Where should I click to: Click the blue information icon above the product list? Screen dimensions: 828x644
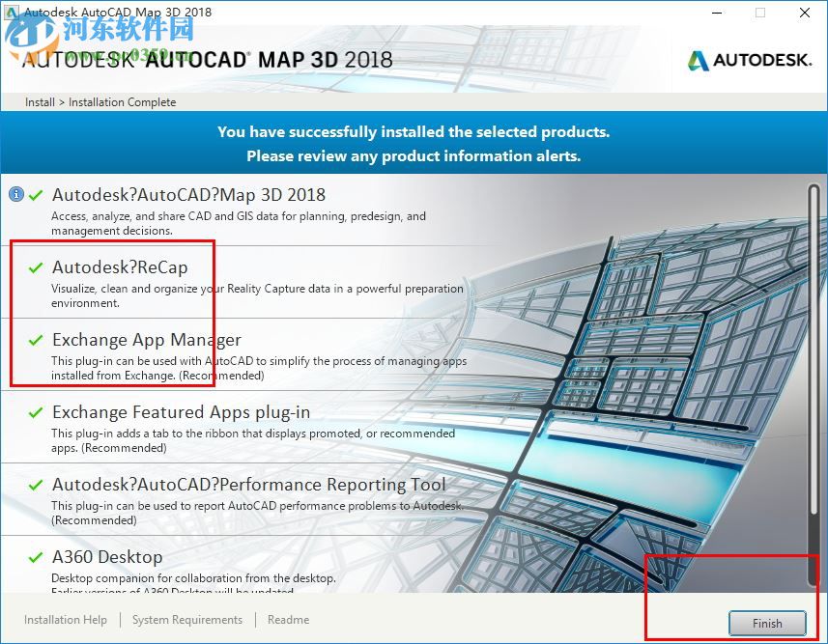coord(16,192)
